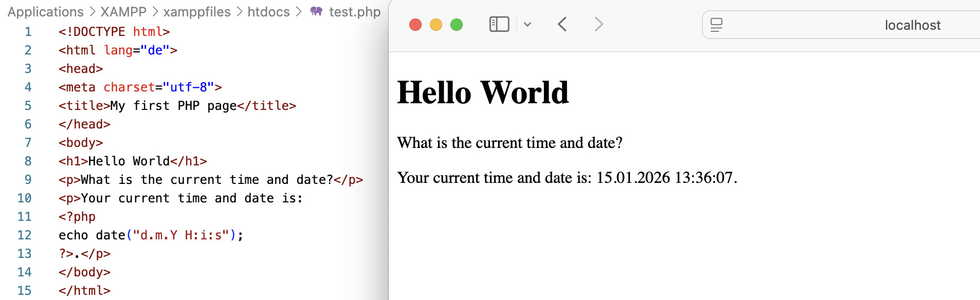This screenshot has height=300, width=980.
Task: Click the test.php breadcrumb file name
Action: point(355,12)
